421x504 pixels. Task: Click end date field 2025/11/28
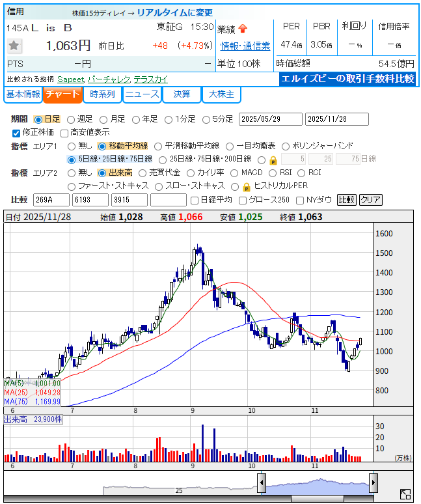click(337, 119)
